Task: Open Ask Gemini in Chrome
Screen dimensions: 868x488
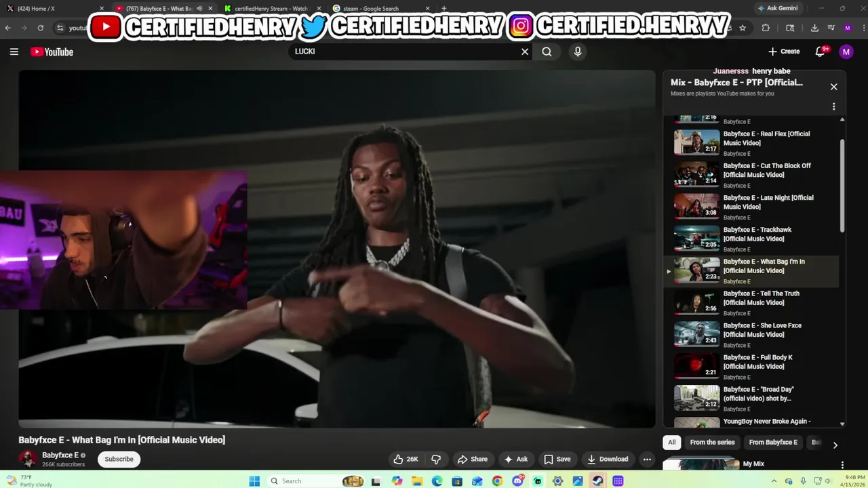Action: (777, 8)
